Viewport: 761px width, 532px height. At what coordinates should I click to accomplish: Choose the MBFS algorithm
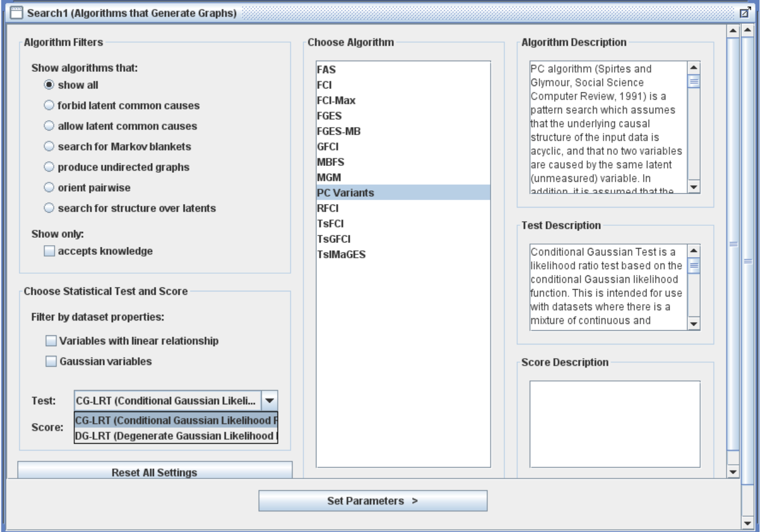(x=403, y=162)
